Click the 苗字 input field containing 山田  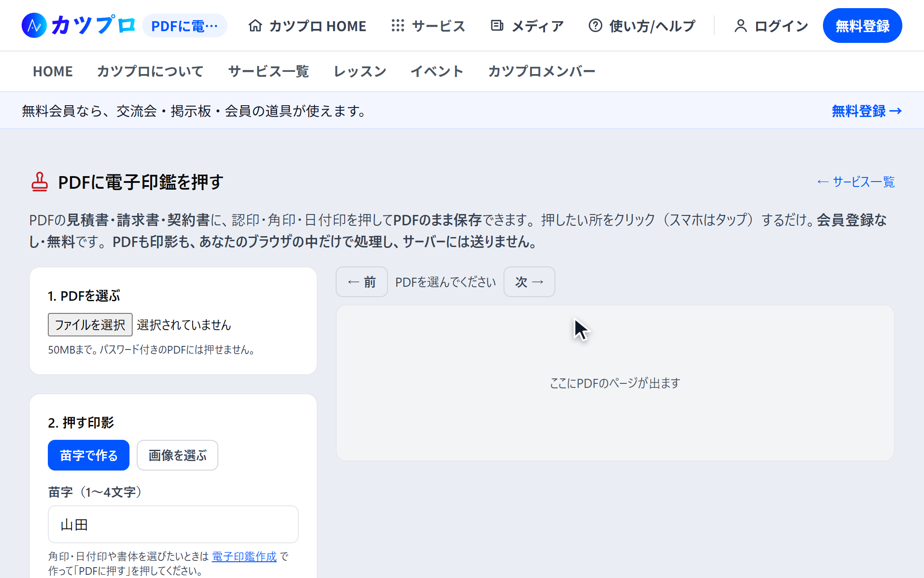173,524
